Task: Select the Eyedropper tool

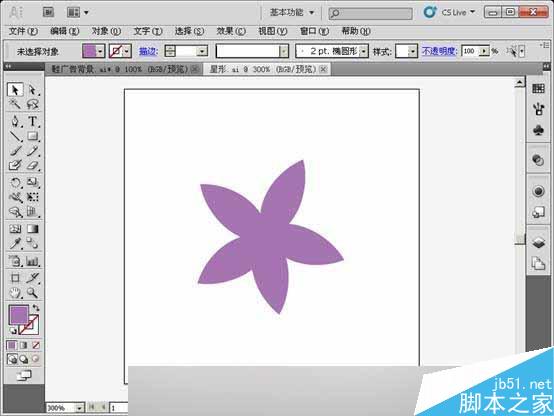Action: (x=15, y=243)
